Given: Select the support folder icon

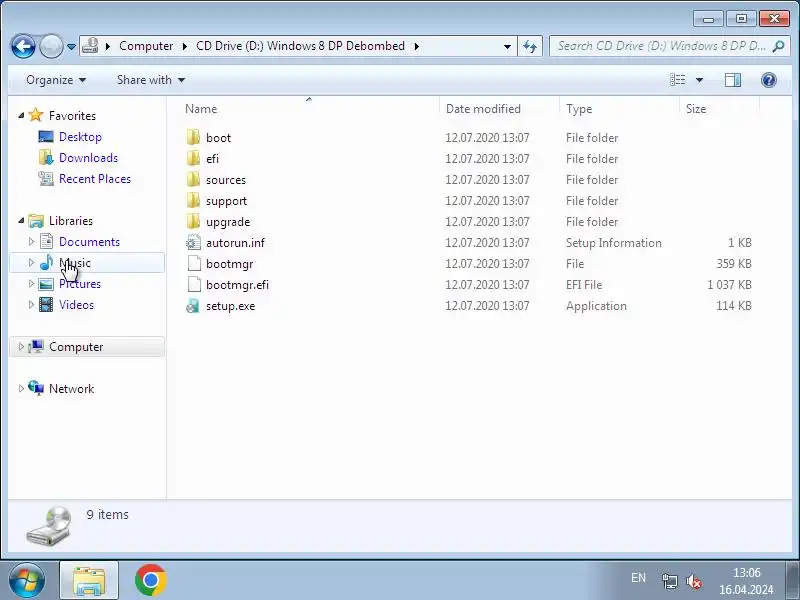Looking at the screenshot, I should click(x=193, y=200).
